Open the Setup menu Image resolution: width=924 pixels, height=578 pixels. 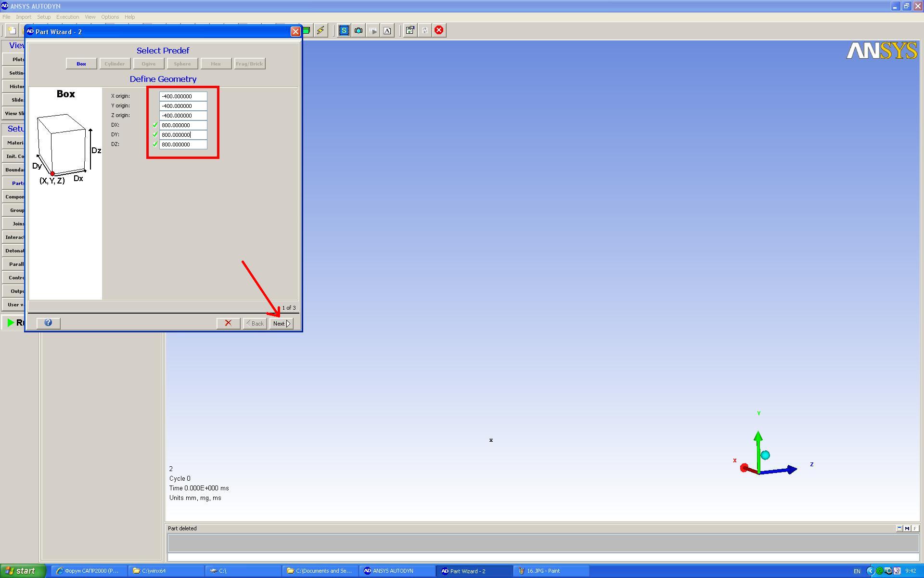tap(44, 17)
